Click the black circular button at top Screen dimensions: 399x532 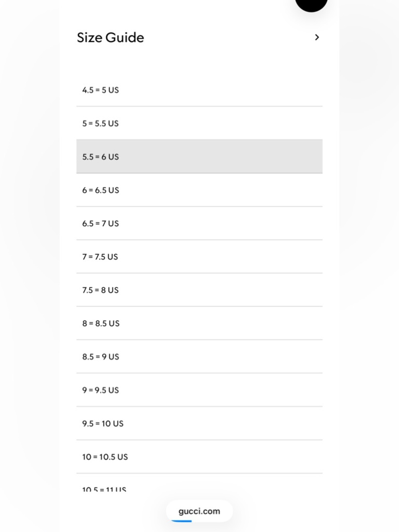click(x=311, y=4)
